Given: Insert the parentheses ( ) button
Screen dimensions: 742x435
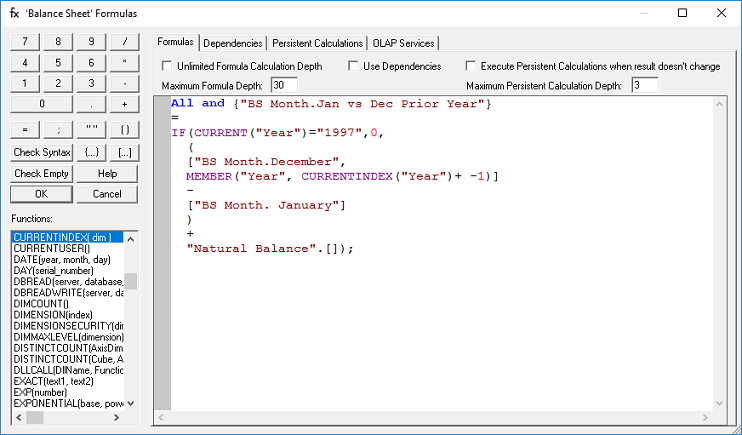Looking at the screenshot, I should point(124,130).
